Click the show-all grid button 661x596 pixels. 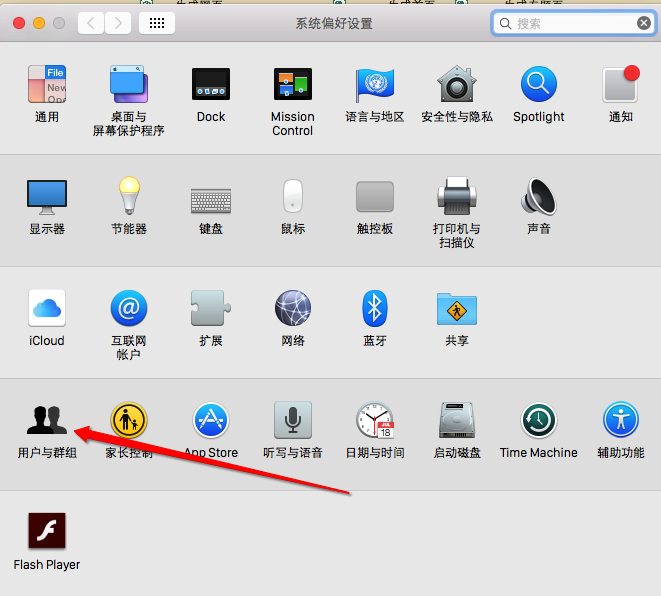tap(157, 23)
